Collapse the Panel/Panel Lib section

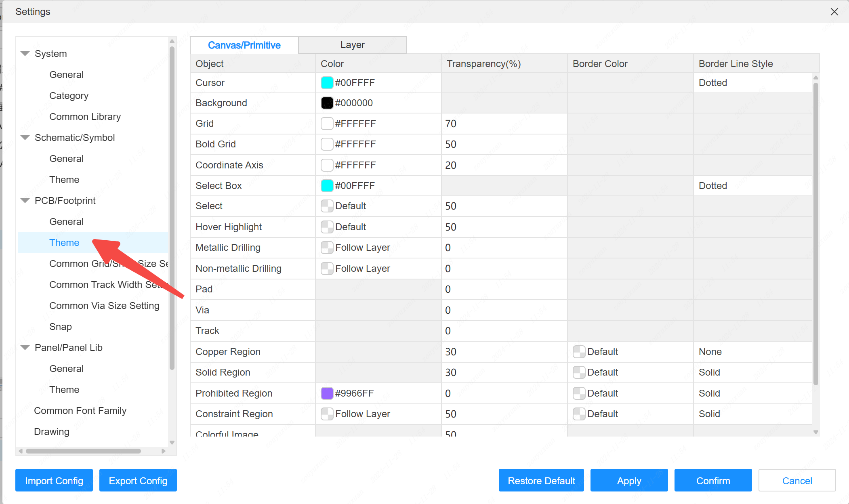click(x=25, y=348)
